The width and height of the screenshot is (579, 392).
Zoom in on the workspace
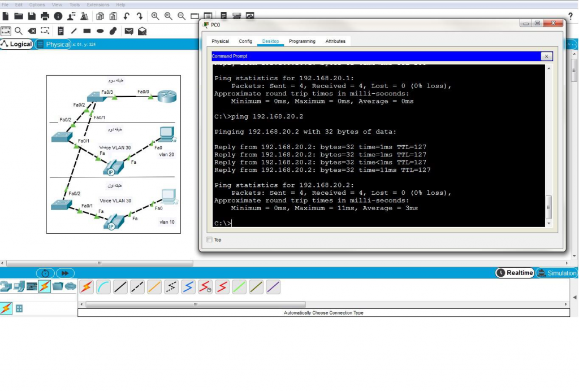pyautogui.click(x=155, y=16)
